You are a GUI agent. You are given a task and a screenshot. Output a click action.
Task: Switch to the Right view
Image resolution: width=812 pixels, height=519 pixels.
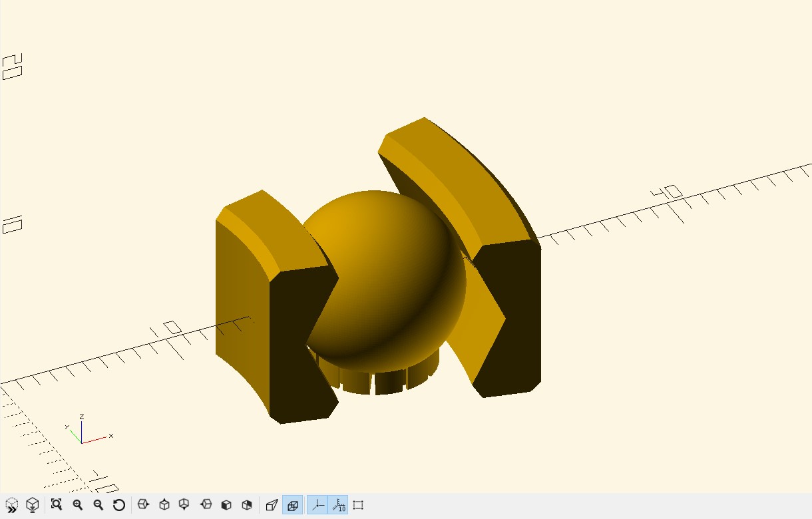(143, 505)
